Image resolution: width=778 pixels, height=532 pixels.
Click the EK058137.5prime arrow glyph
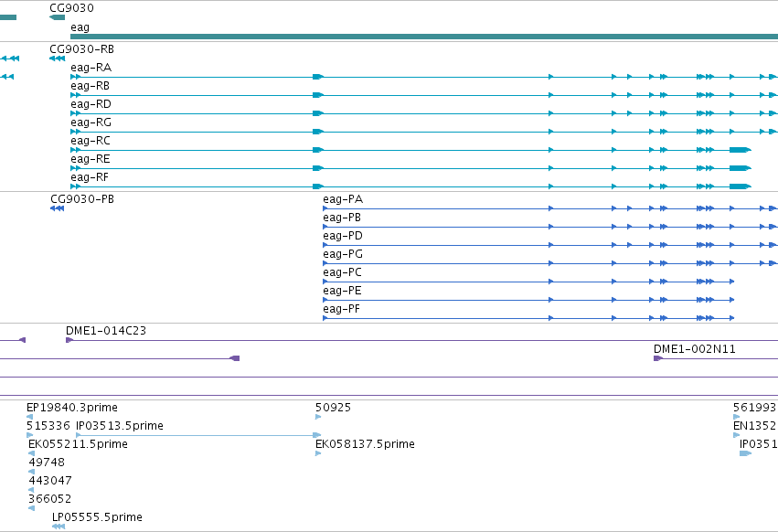pos(318,453)
